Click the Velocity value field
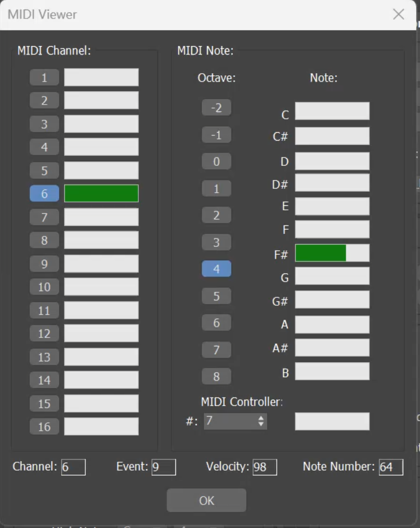 point(264,467)
